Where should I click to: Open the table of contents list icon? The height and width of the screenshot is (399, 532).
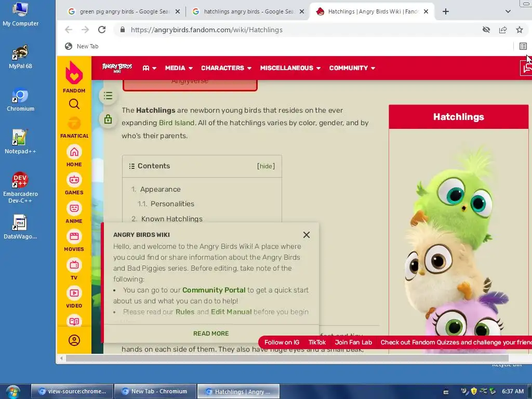pyautogui.click(x=108, y=96)
